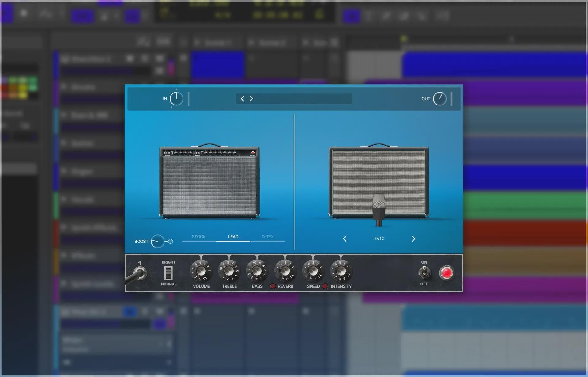This screenshot has height=377, width=588.
Task: Toggle the boost enable circle button
Action: click(x=171, y=242)
